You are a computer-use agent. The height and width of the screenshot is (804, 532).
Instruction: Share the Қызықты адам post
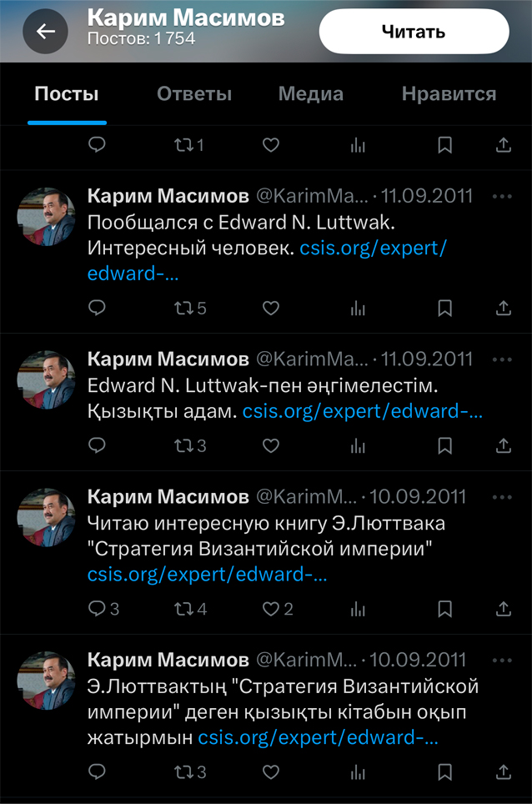coord(503,445)
